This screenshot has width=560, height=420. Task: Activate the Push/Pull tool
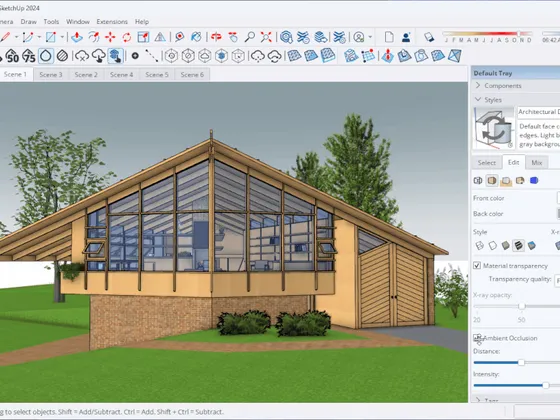[77, 37]
